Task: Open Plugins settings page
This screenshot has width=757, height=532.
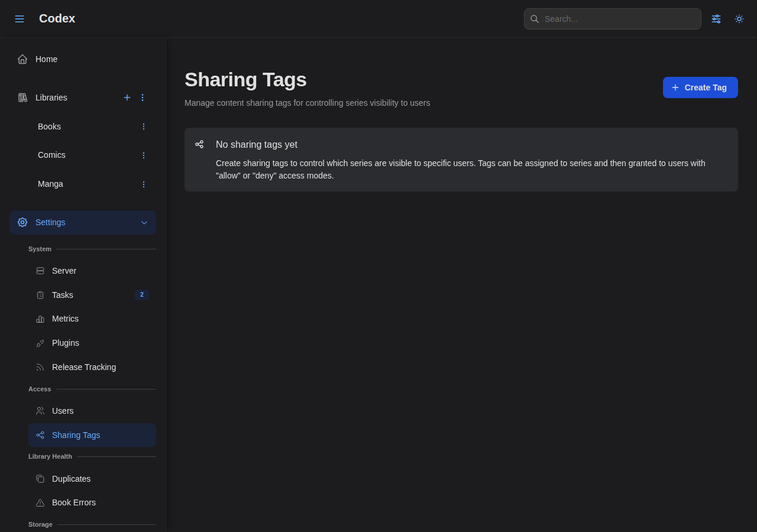Action: tap(92, 343)
